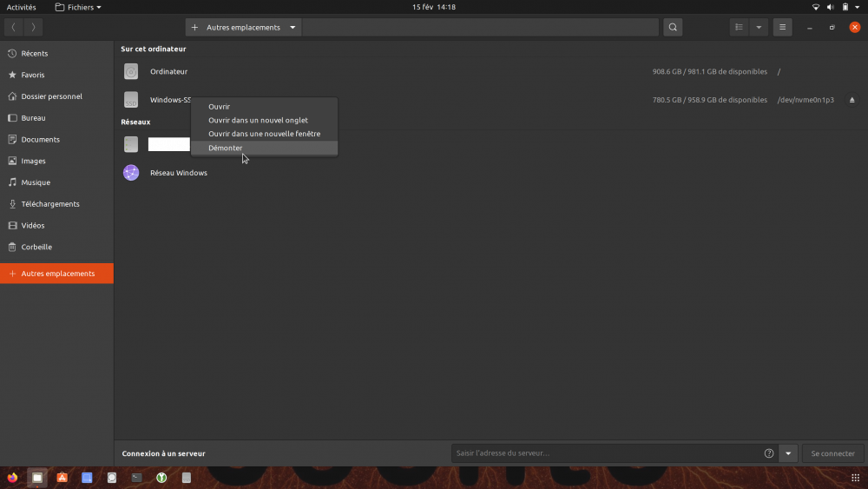Viewport: 868px width, 489px height.
Task: Click the server address input field
Action: pyautogui.click(x=606, y=453)
